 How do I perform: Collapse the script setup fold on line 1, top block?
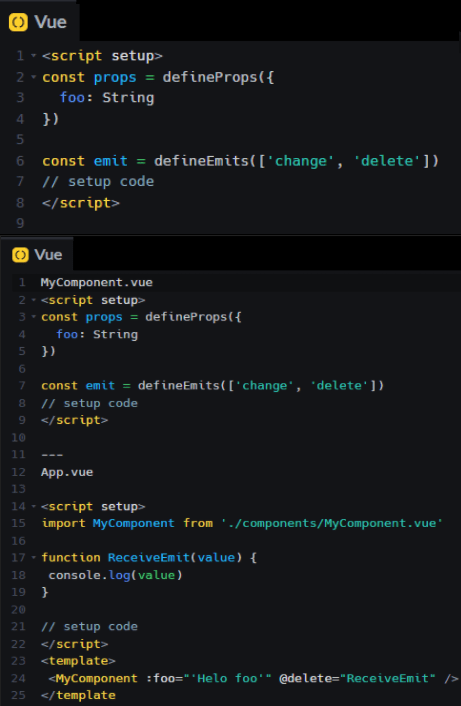click(x=33, y=56)
